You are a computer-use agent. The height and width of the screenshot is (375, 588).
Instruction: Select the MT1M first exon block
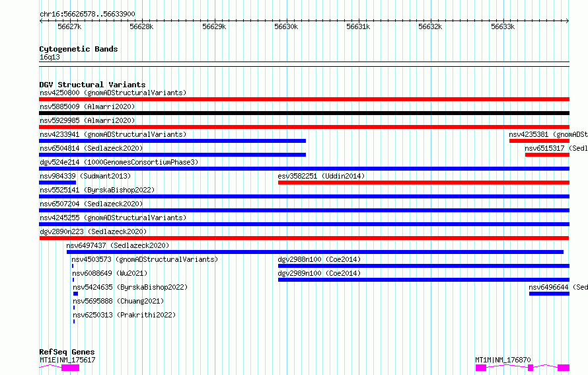481,368
